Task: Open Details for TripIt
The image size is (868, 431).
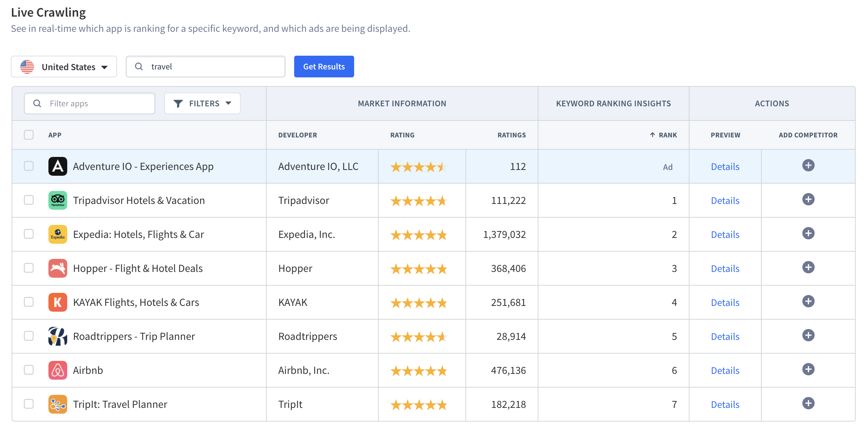Action: (x=725, y=405)
